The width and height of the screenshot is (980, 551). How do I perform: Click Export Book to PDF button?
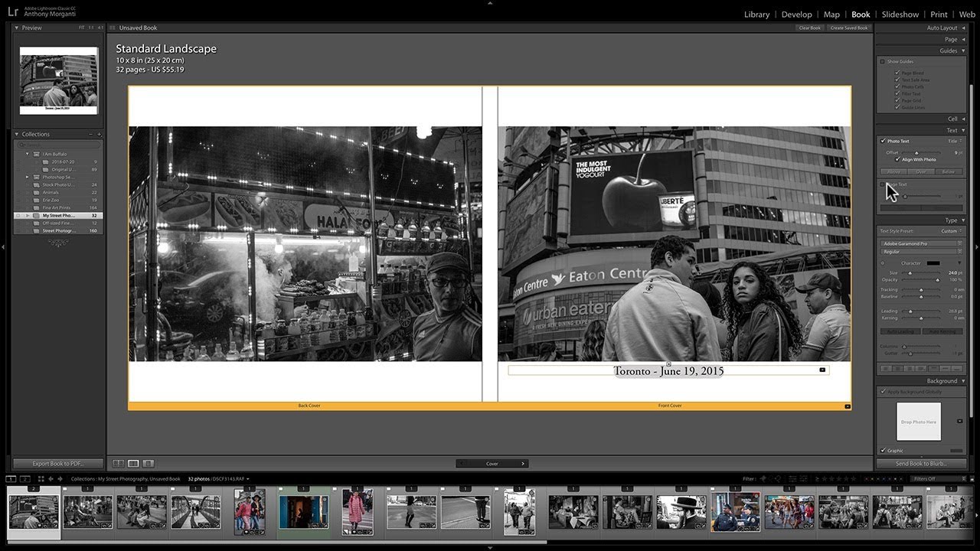(58, 463)
